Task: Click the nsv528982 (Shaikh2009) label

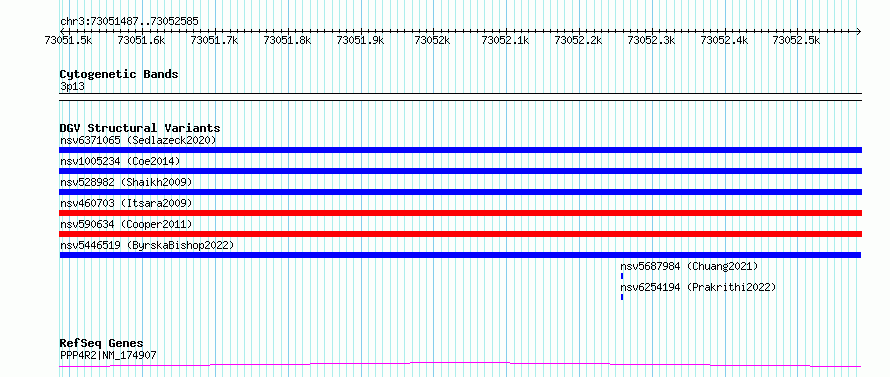Action: [x=126, y=182]
